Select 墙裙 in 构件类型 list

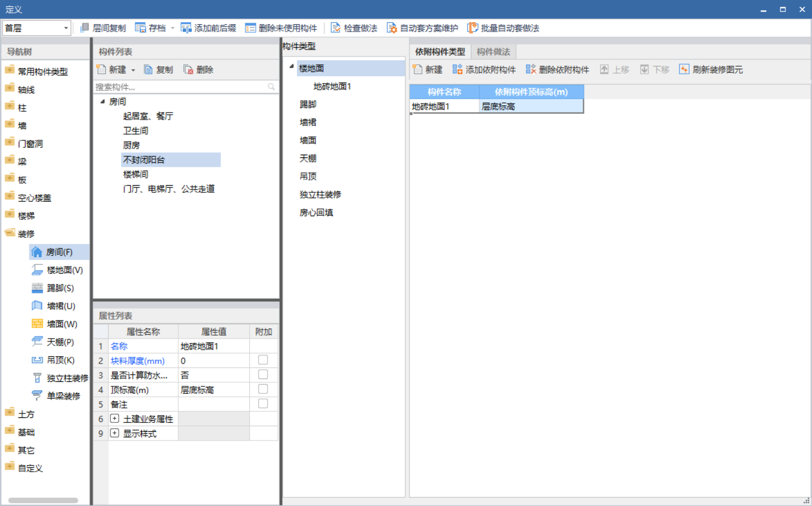click(308, 122)
